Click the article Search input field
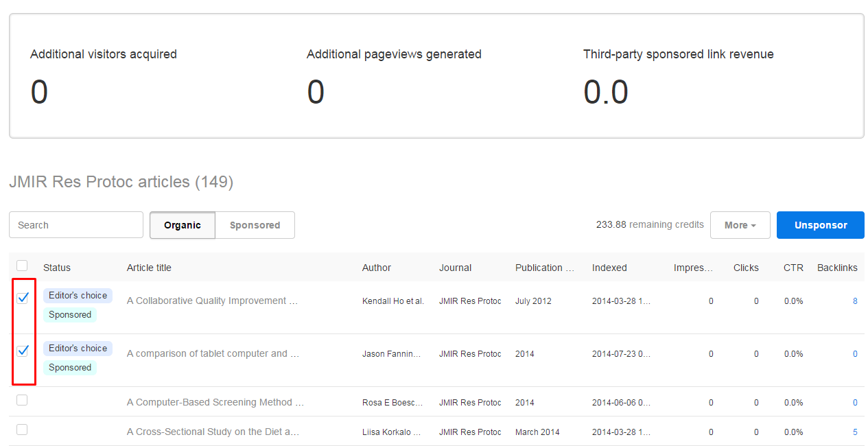Viewport: 868px width, 446px height. [x=76, y=225]
